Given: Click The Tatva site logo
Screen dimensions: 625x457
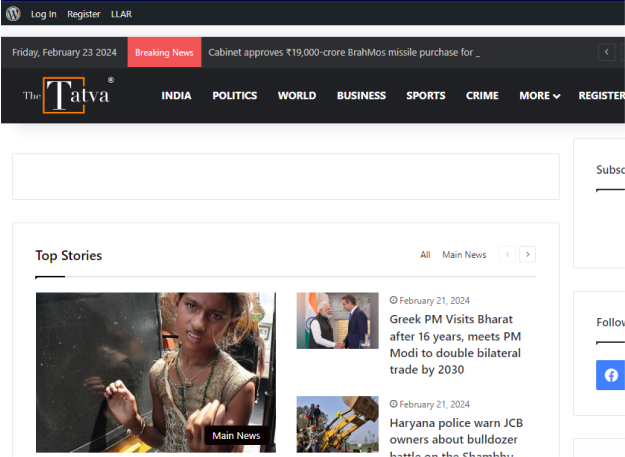Looking at the screenshot, I should [x=68, y=96].
